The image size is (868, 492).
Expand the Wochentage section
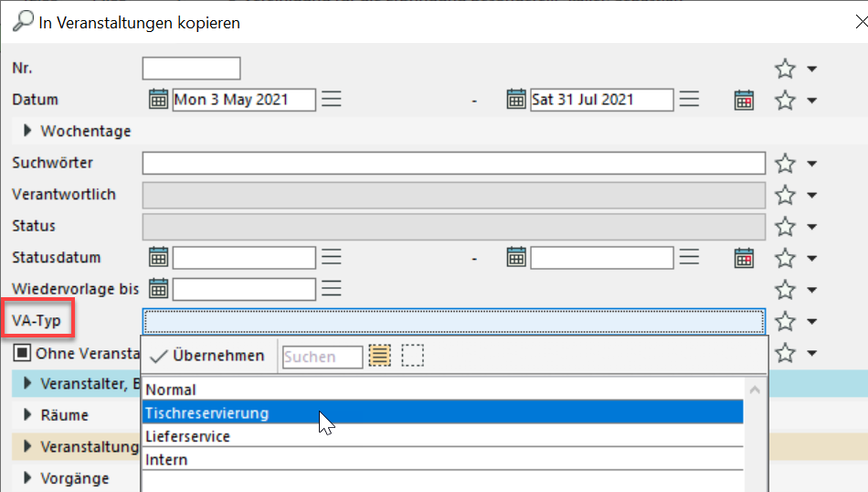(28, 132)
